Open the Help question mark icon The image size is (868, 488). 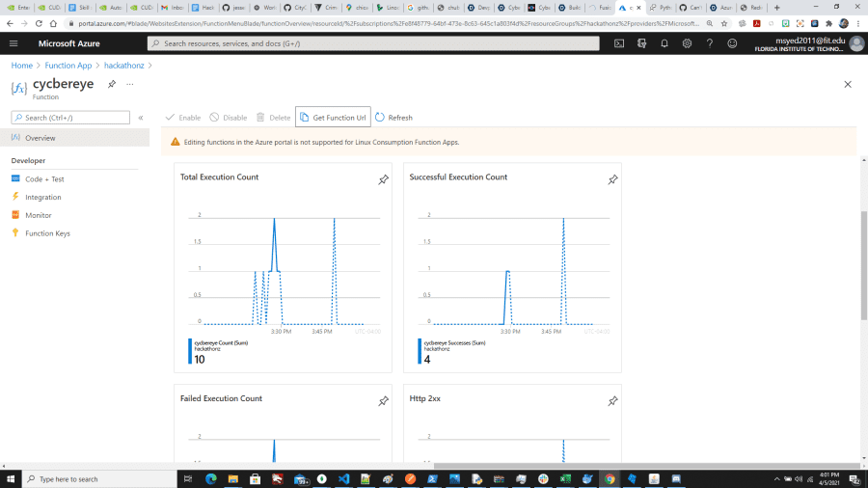(x=710, y=43)
